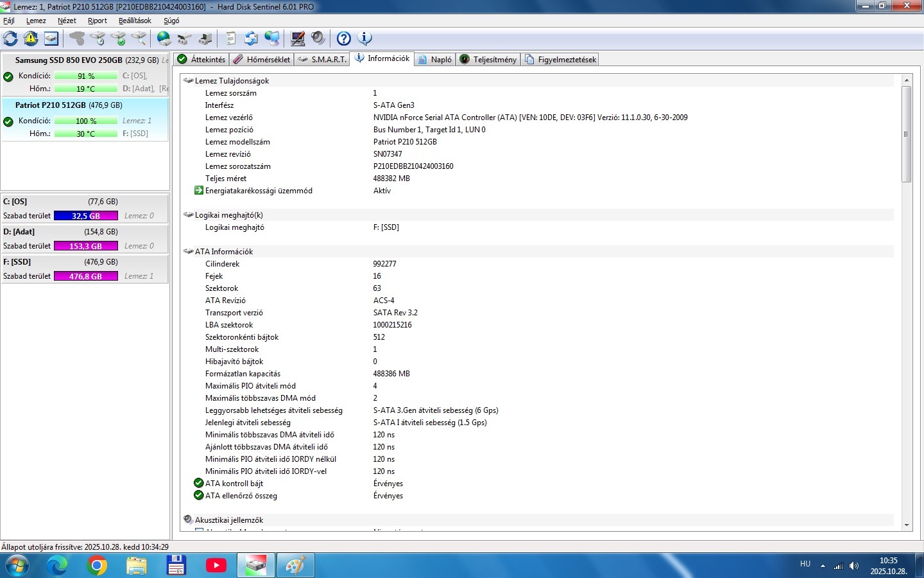Open help with the question mark icon
Screen dimensions: 924x578
pos(344,39)
